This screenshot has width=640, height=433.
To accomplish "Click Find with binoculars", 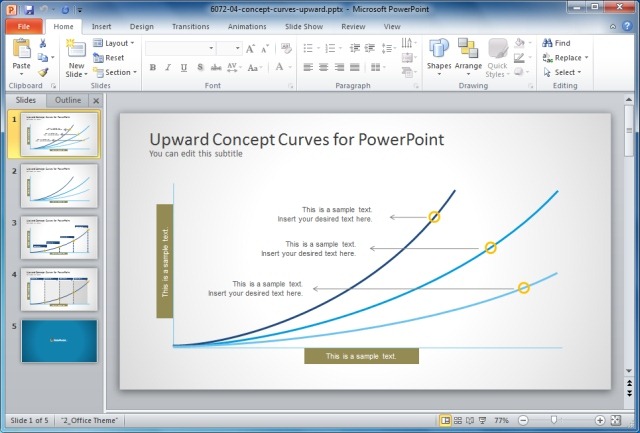I will [556, 43].
